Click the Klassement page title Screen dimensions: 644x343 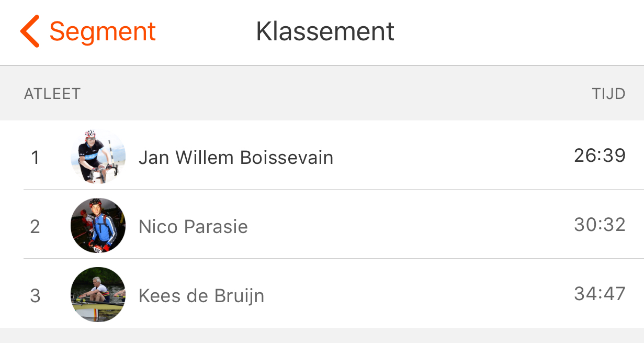click(325, 31)
